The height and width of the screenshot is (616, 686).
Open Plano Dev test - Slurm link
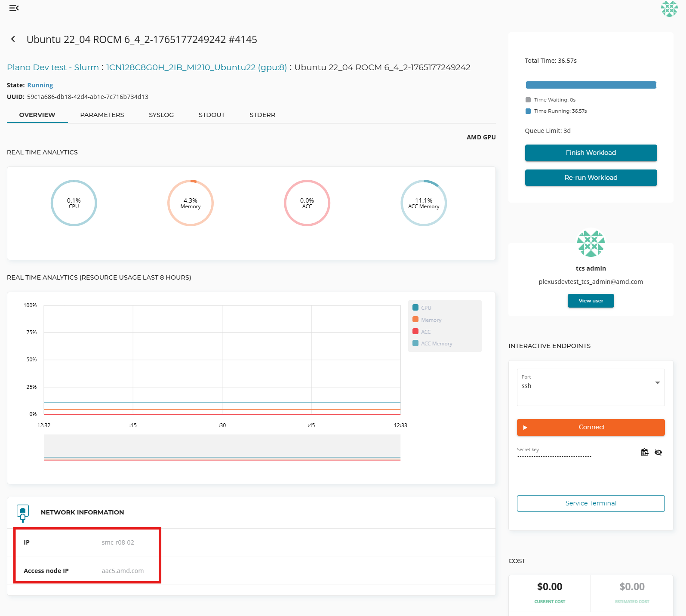click(x=53, y=68)
